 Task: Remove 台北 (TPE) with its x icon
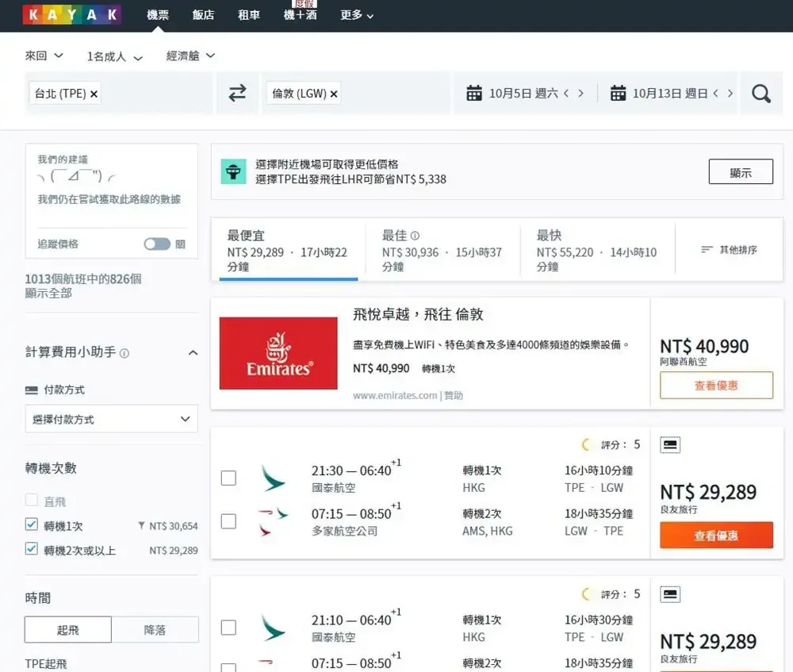coord(94,94)
